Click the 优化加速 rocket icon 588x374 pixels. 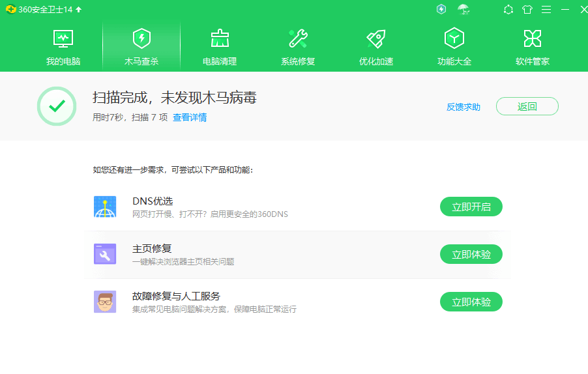pyautogui.click(x=376, y=39)
